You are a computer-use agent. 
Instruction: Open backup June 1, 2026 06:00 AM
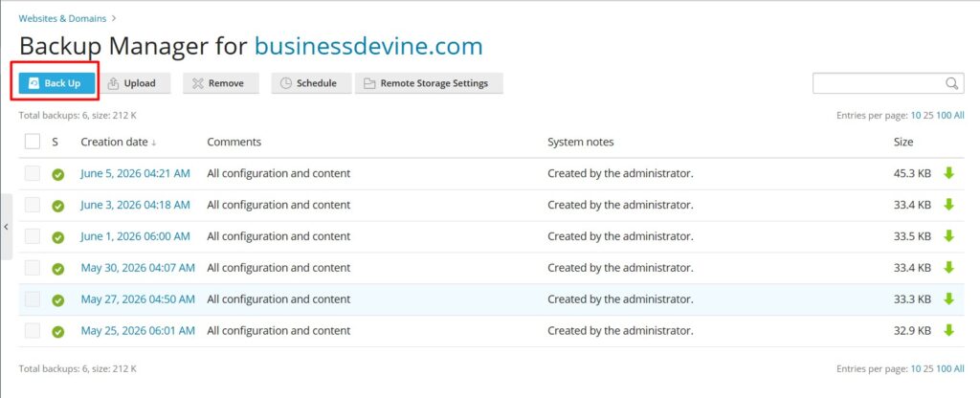click(x=136, y=236)
